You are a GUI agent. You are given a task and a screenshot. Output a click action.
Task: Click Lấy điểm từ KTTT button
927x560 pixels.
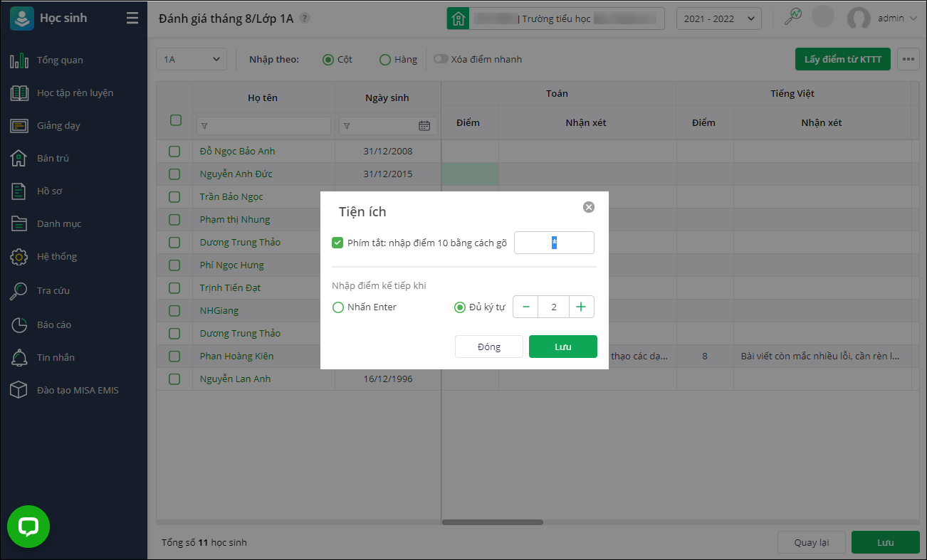pos(843,59)
